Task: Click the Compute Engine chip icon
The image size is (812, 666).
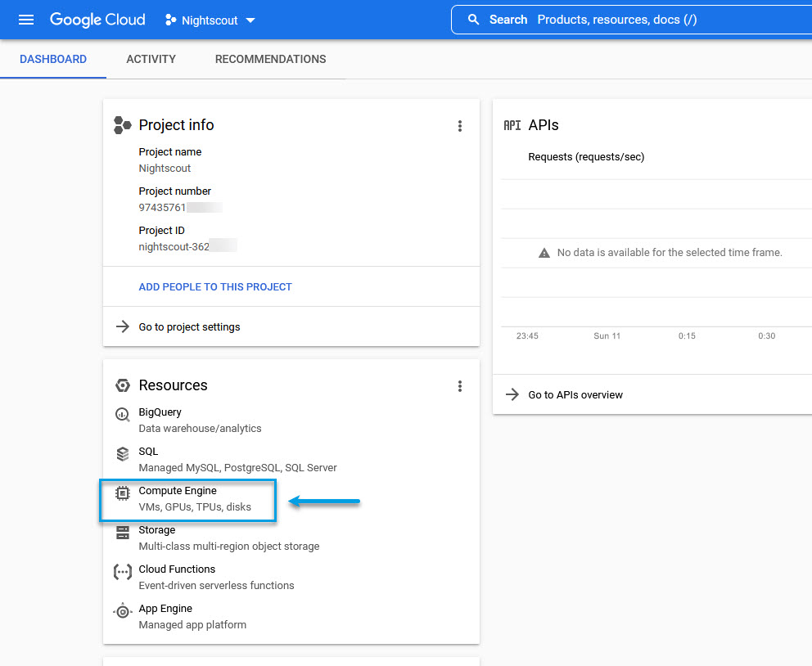Action: (x=123, y=493)
